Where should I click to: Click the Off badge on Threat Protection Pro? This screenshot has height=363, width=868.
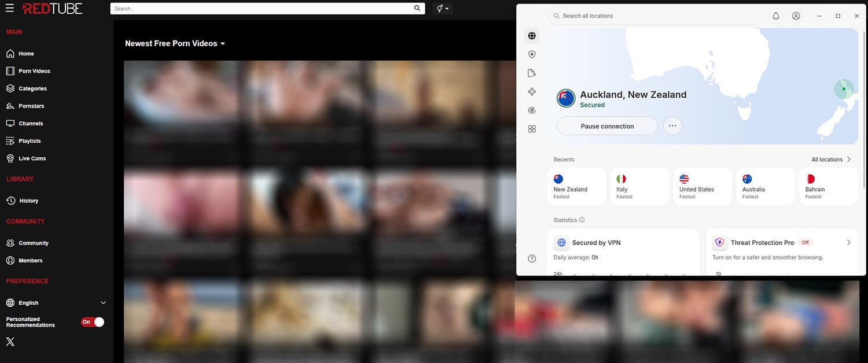point(805,243)
